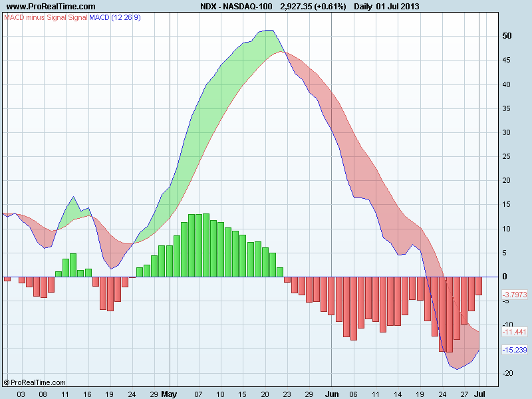532x399 pixels.
Task: Click the Daily timeframe label
Action: click(363, 7)
